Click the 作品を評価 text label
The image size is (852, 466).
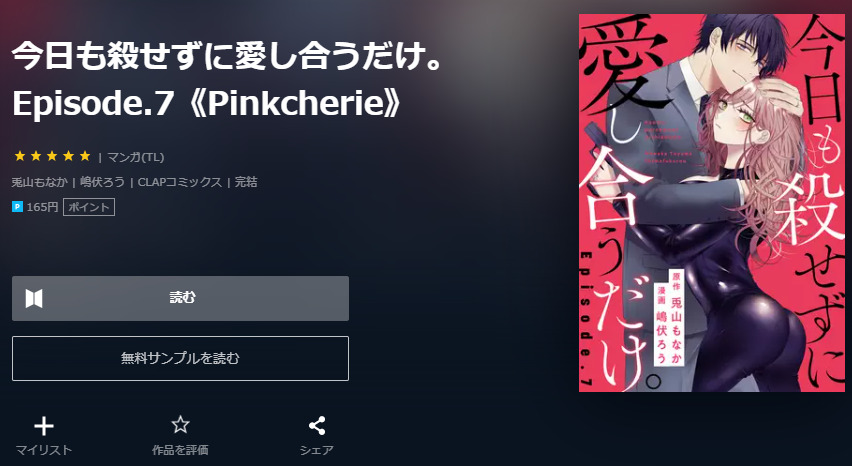point(180,450)
